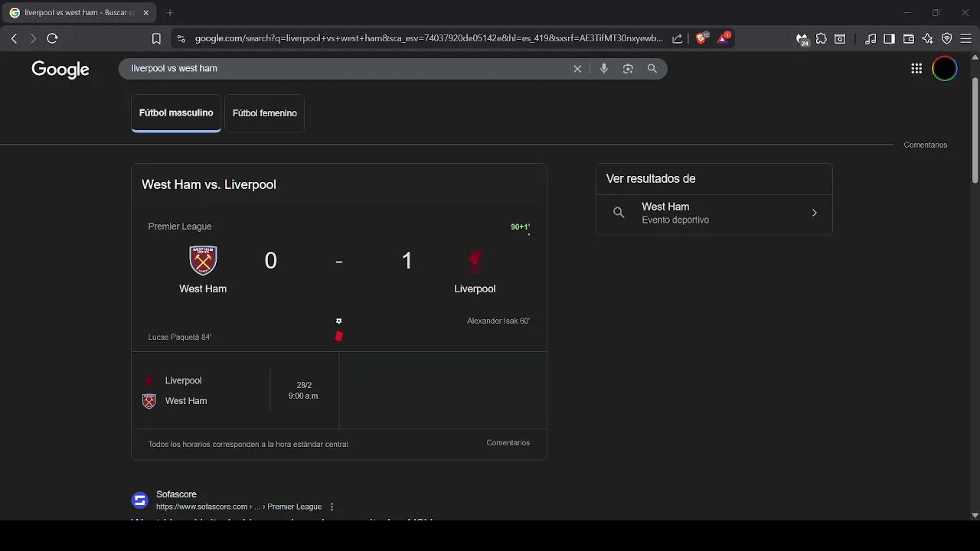
Task: Open Google apps grid
Action: click(x=916, y=69)
